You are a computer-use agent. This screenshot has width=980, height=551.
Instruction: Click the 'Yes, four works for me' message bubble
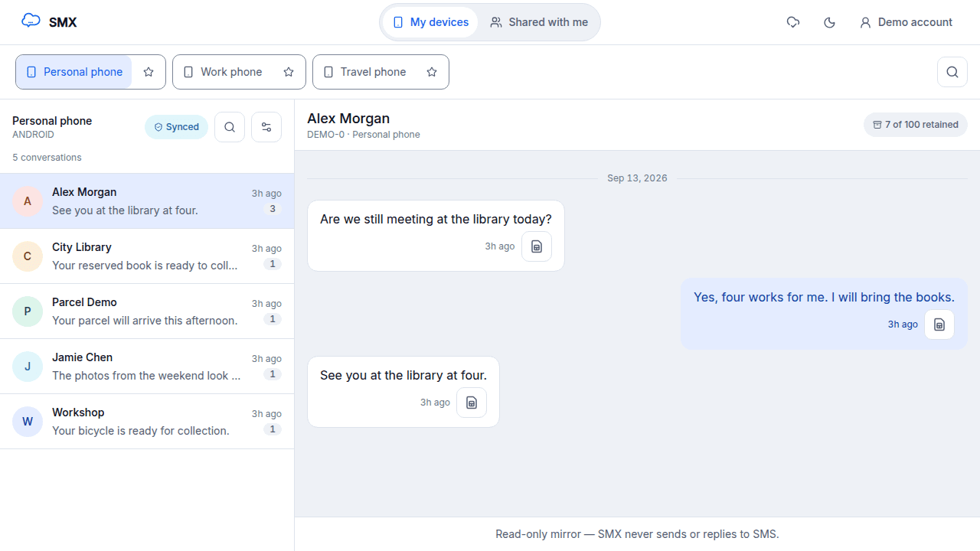(824, 314)
